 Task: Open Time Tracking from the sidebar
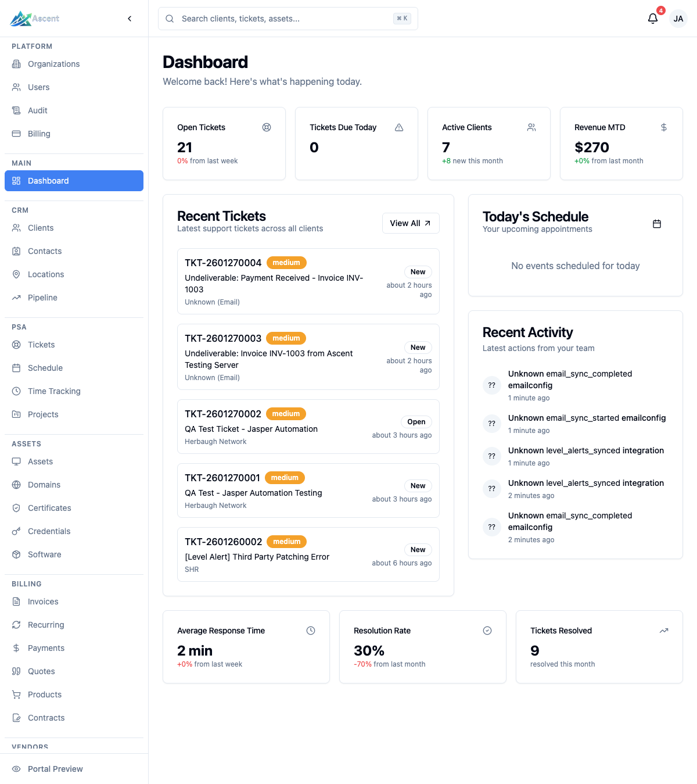pos(53,391)
